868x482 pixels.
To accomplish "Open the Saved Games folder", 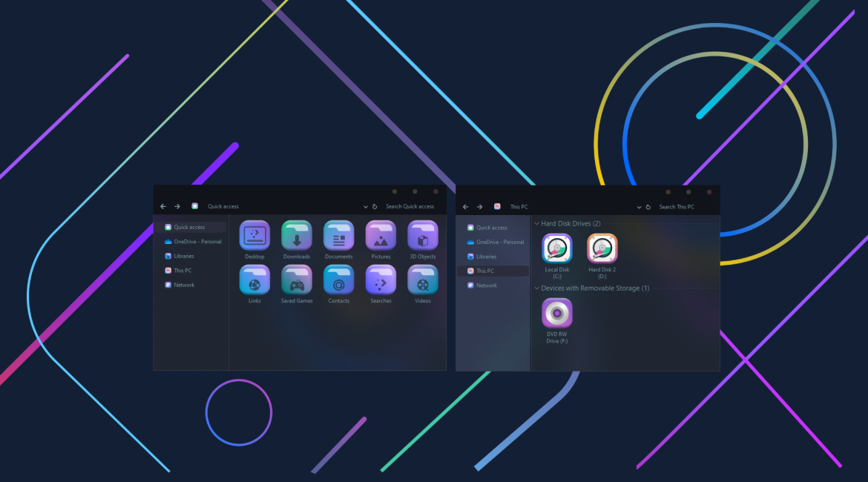I will point(297,280).
